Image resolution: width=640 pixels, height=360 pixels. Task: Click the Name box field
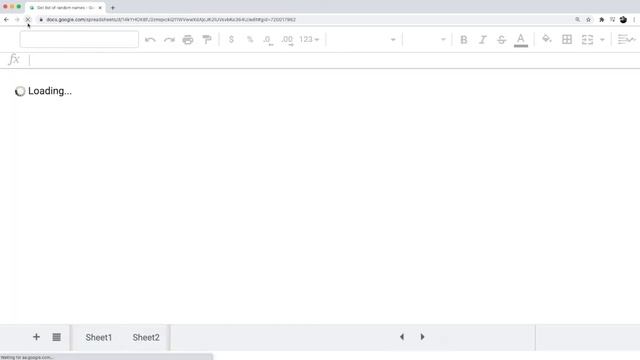coord(79,40)
